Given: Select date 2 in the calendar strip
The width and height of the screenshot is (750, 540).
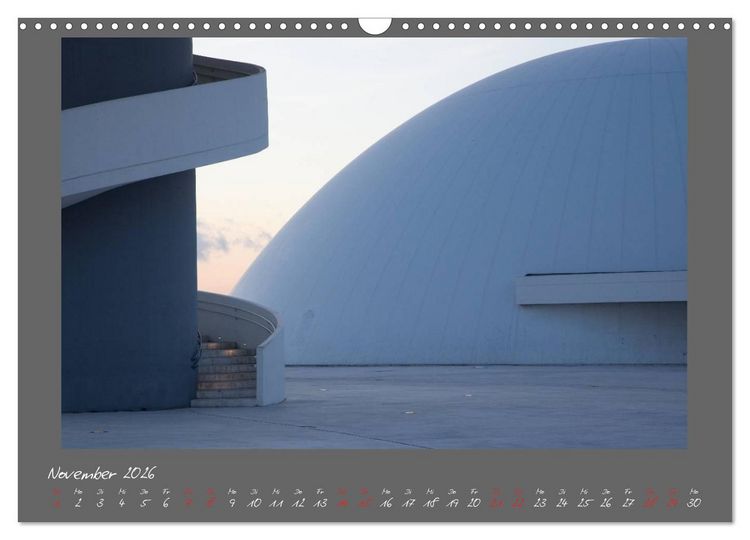Looking at the screenshot, I should click(x=78, y=503).
